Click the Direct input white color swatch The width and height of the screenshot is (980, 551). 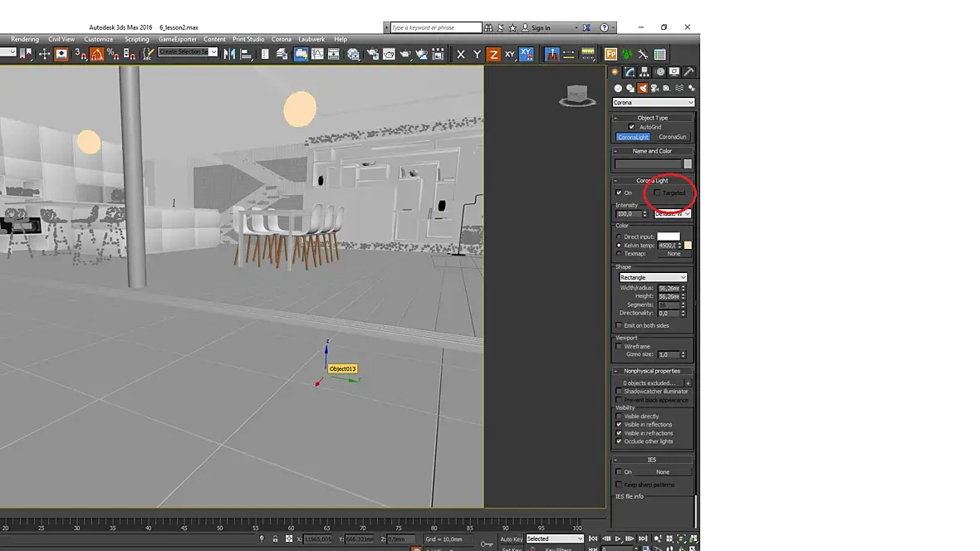click(x=668, y=236)
